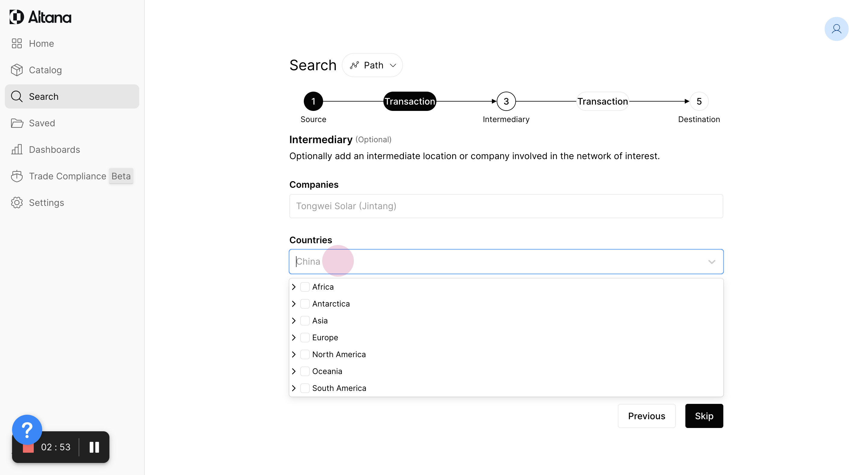868x475 pixels.
Task: Go to Home in the sidebar
Action: point(41,43)
